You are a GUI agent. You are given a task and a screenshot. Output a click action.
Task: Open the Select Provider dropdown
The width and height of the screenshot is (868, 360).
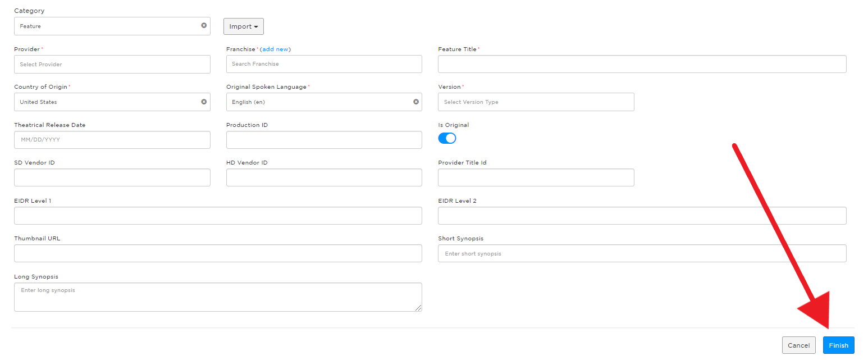click(x=112, y=64)
